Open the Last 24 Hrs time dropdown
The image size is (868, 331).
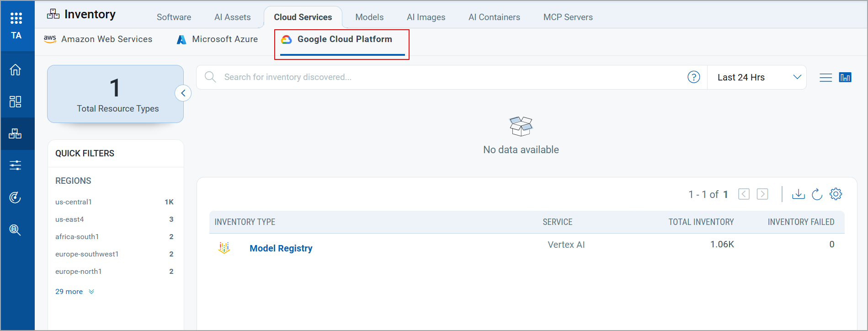757,77
